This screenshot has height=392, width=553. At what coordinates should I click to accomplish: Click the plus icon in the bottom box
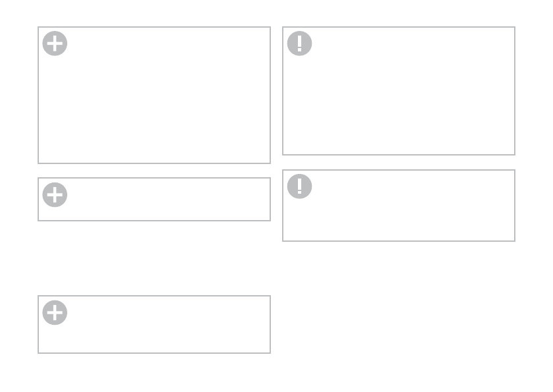point(55,312)
